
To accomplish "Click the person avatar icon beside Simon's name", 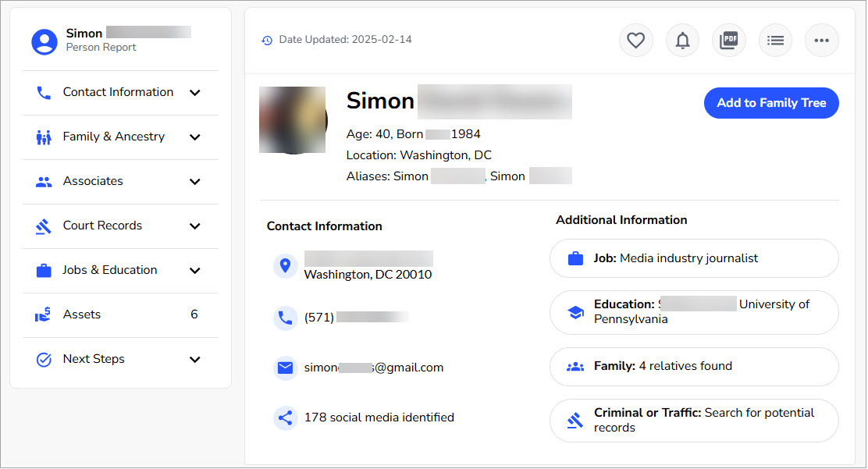I will [44, 41].
